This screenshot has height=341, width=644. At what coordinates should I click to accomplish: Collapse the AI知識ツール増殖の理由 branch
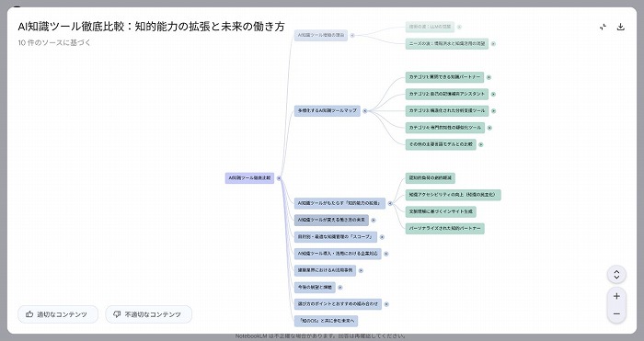[x=352, y=35]
